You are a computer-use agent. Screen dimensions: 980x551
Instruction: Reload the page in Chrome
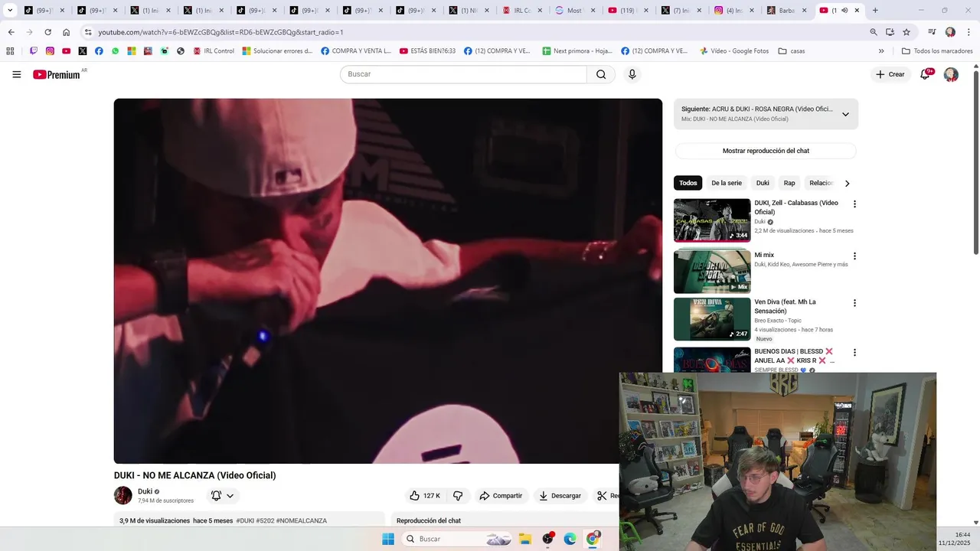(x=47, y=32)
